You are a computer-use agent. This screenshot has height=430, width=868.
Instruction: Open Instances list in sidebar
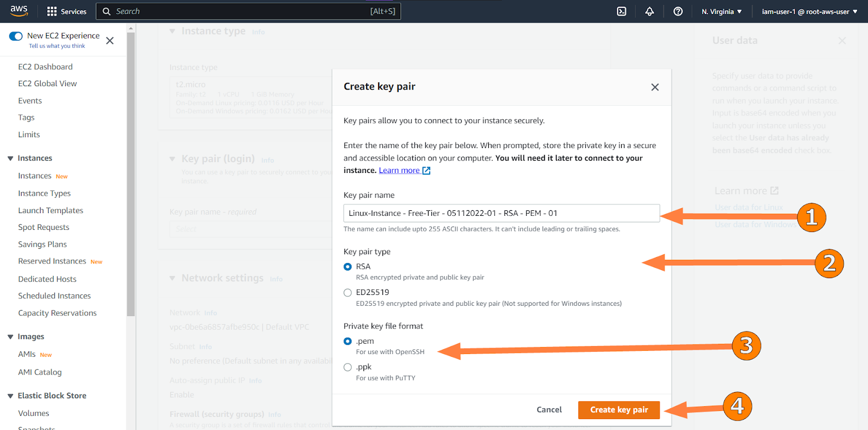pos(35,176)
